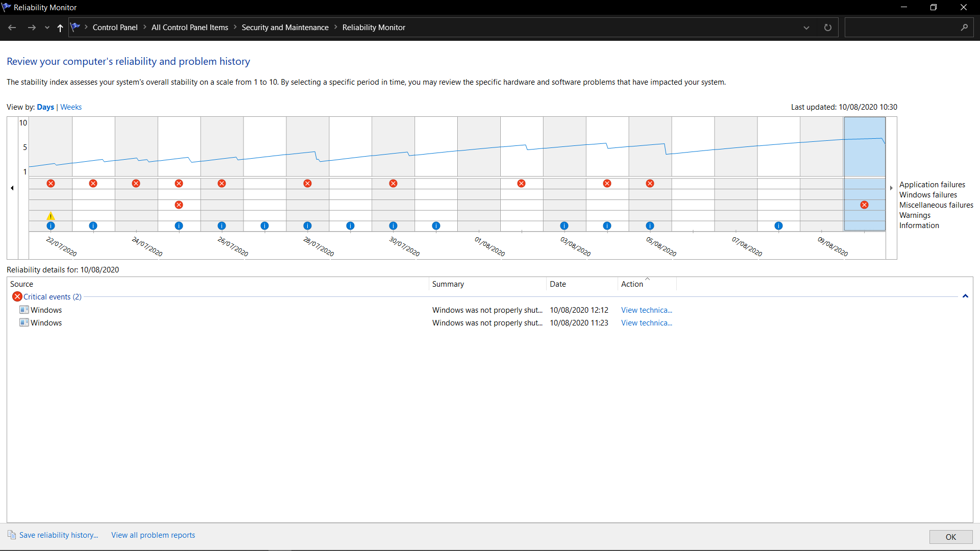Click the search magnifier icon
The image size is (980, 551).
click(x=964, y=28)
